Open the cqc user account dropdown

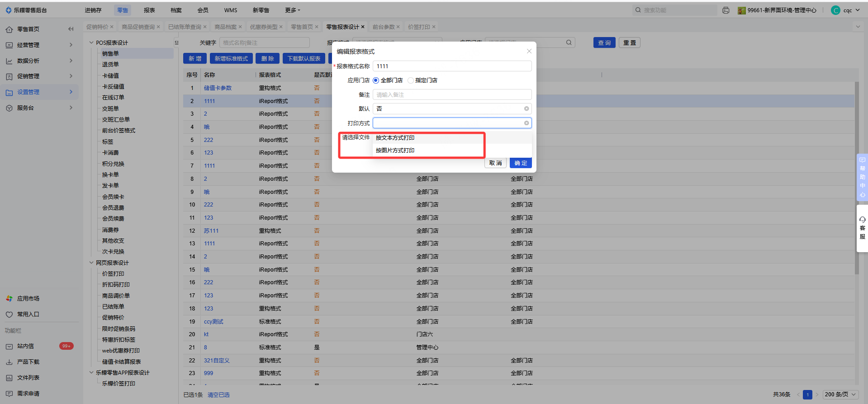pyautogui.click(x=845, y=10)
